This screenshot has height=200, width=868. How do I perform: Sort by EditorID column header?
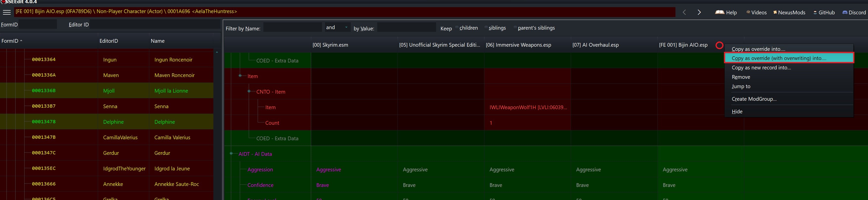click(123, 41)
